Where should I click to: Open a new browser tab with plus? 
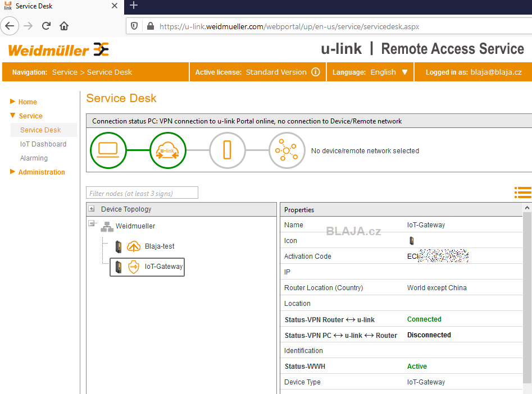(x=134, y=6)
